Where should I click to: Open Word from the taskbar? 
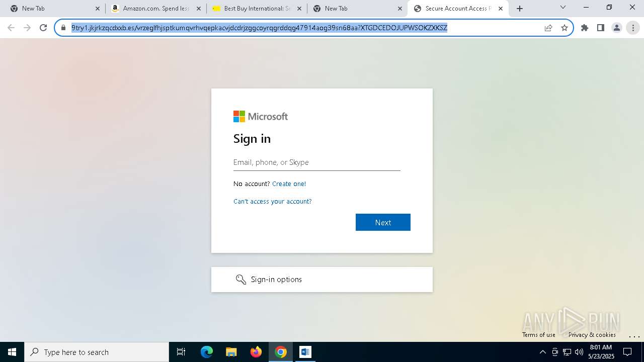coord(305,352)
